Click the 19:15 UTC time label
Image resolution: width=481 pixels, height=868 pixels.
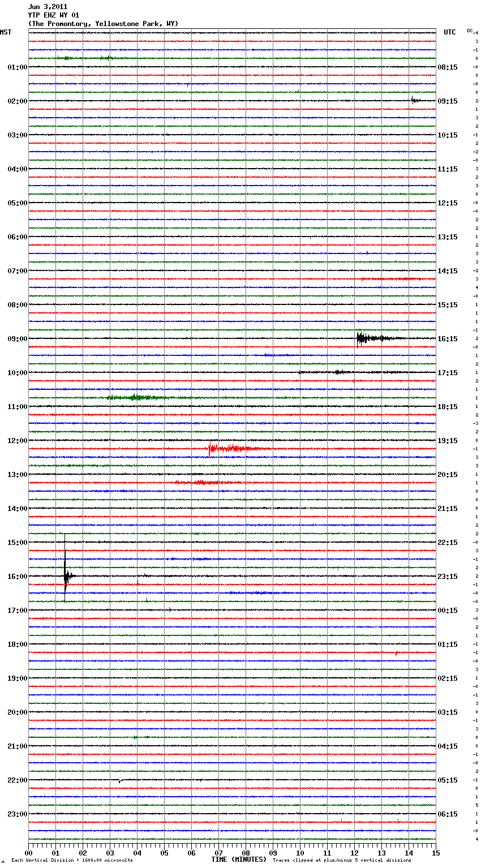pos(448,441)
